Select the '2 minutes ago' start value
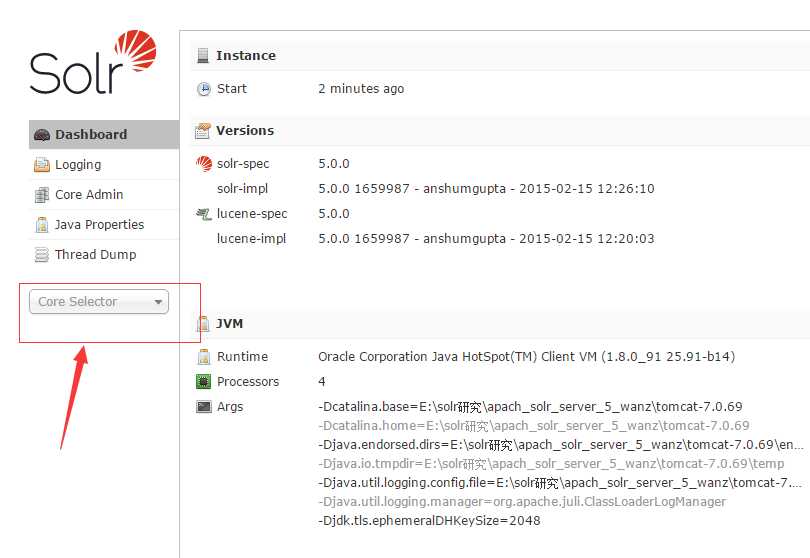Screen dimensions: 810x558 tap(361, 89)
